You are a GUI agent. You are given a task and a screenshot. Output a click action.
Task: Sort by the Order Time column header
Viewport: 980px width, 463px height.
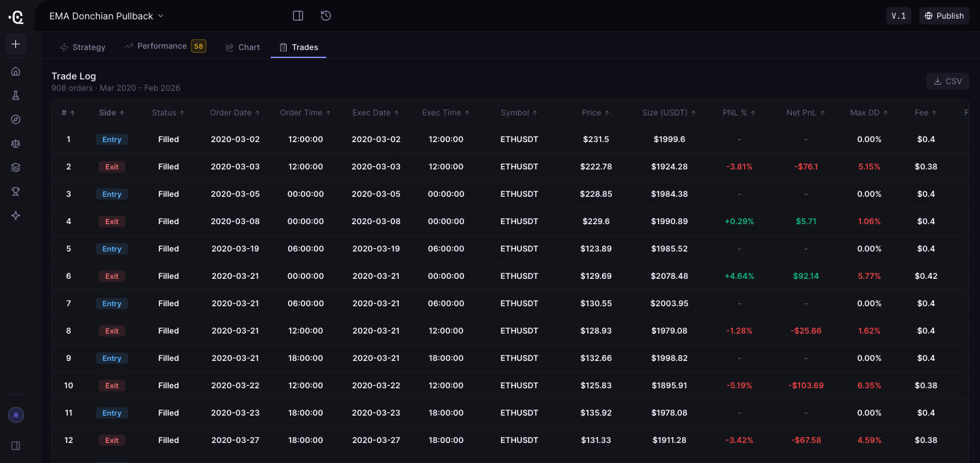click(305, 113)
